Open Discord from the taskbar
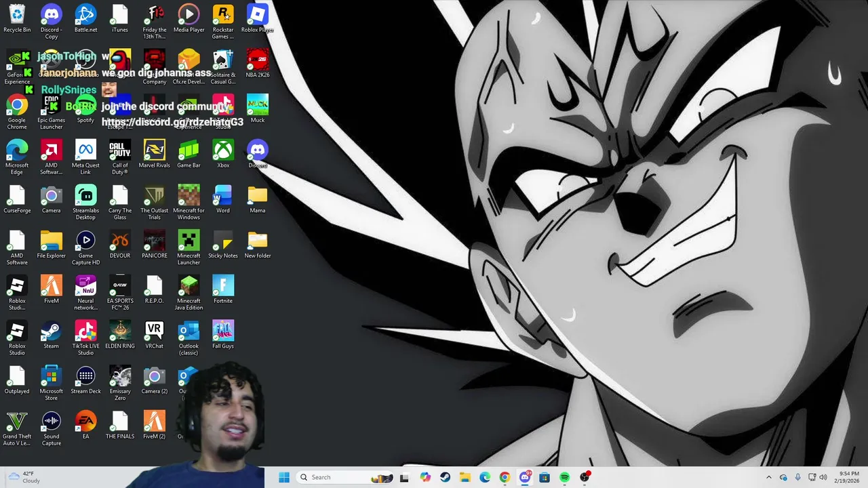 tap(525, 477)
